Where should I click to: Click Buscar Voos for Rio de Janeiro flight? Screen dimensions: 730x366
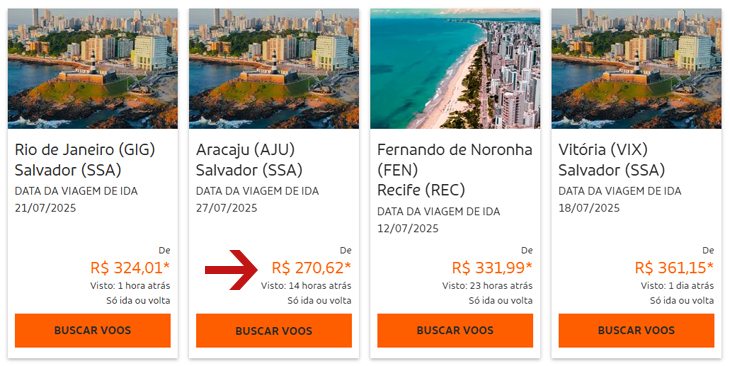pyautogui.click(x=93, y=331)
